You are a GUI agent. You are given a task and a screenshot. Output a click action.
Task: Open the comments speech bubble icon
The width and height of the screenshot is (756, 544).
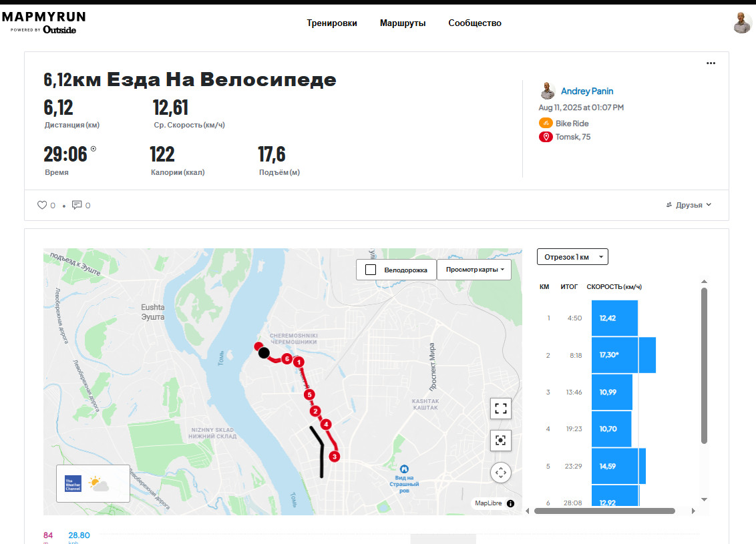[77, 205]
